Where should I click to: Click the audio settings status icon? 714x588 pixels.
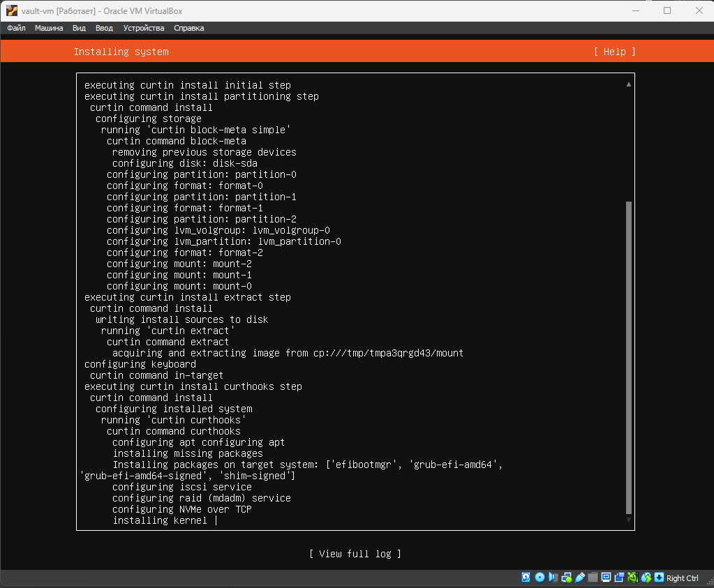coord(553,578)
